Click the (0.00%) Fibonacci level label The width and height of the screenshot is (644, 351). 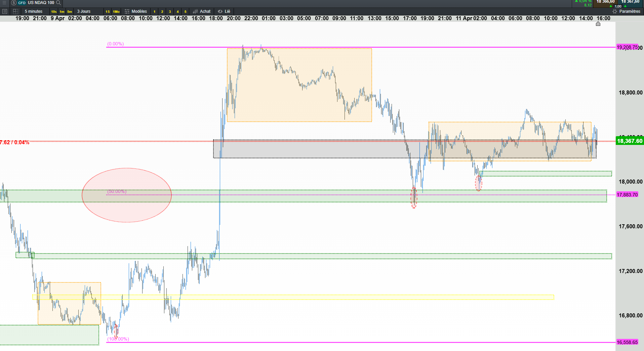tap(116, 44)
